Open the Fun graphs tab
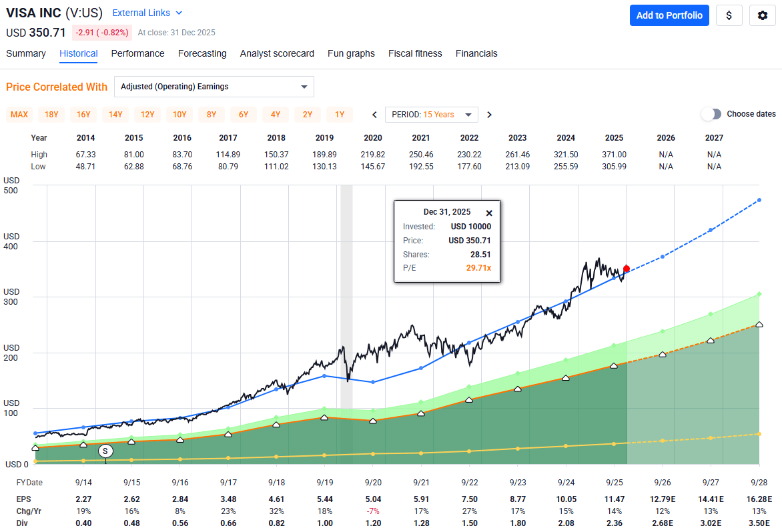The image size is (782, 532). (x=351, y=53)
